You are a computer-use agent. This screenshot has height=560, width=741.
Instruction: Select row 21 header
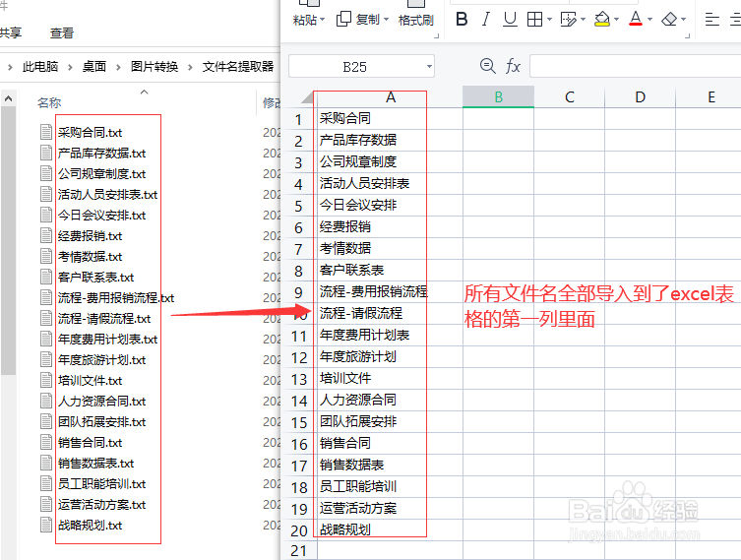(x=299, y=550)
